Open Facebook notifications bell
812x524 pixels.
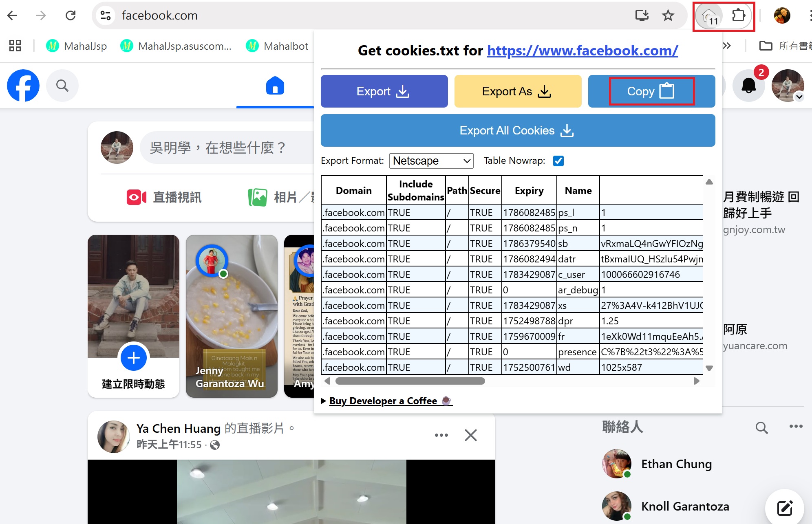pos(748,86)
